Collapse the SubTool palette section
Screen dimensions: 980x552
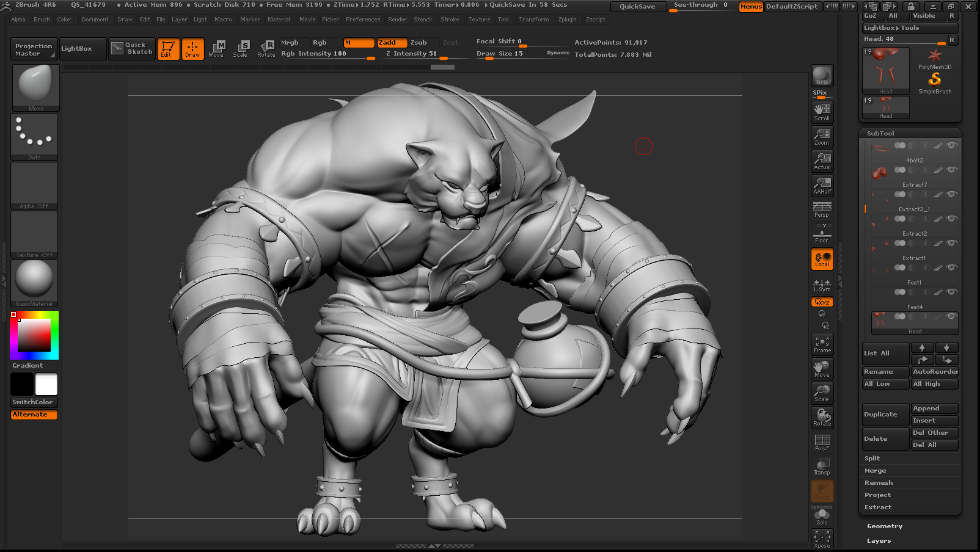(880, 133)
